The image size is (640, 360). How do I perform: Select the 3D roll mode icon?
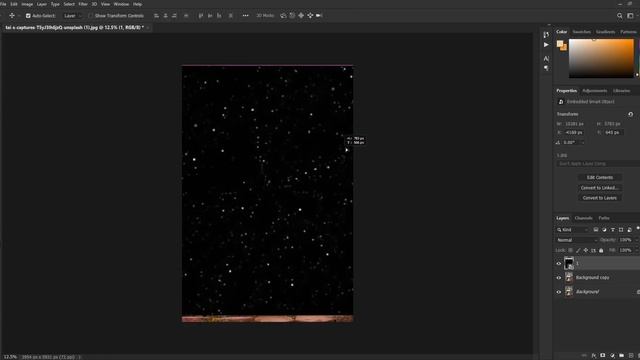(292, 16)
